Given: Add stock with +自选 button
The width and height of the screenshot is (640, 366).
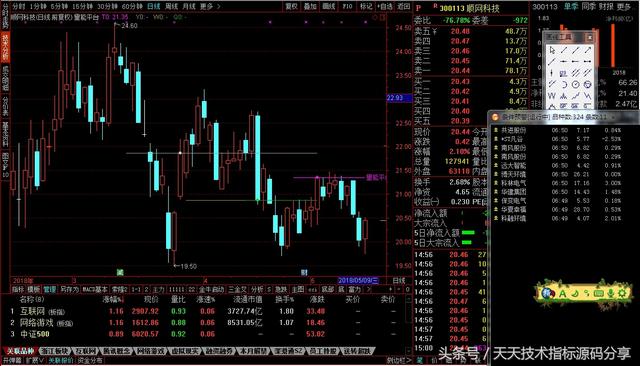Looking at the screenshot, I should click(384, 7).
